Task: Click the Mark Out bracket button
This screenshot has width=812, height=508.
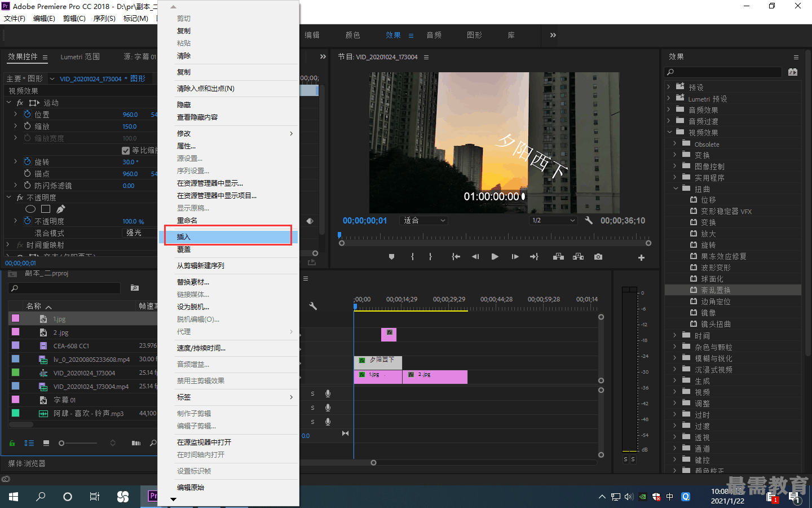Action: [430, 257]
